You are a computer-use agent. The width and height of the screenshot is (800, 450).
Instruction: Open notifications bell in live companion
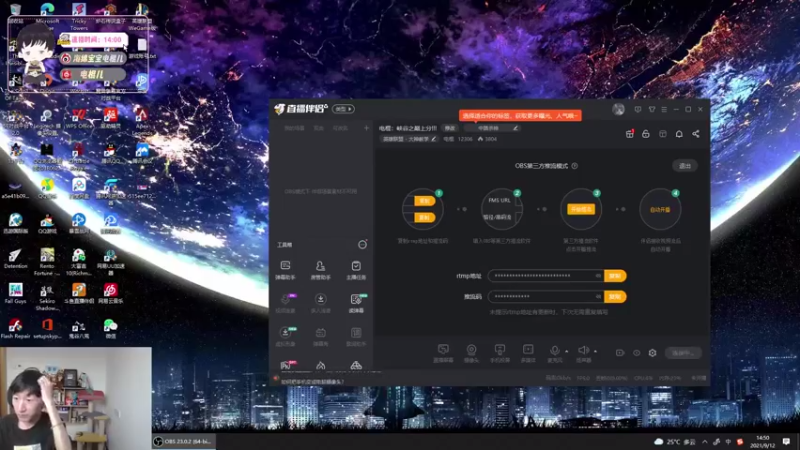click(x=679, y=134)
